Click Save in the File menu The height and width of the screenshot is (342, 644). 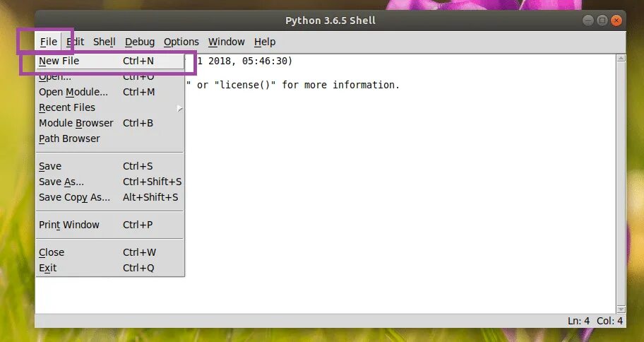[x=110, y=166]
